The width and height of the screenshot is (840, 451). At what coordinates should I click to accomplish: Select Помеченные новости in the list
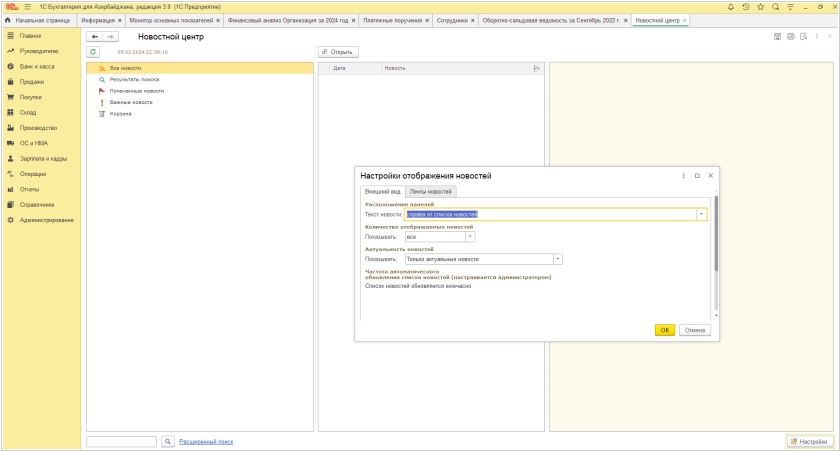[136, 90]
